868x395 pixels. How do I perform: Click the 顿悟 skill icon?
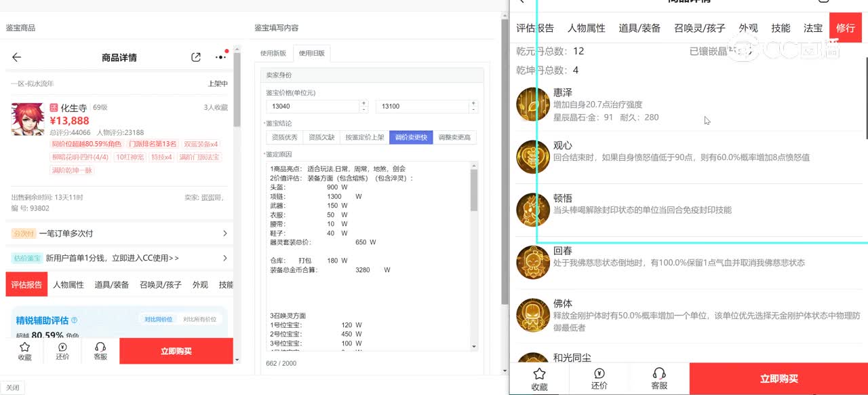coord(533,210)
